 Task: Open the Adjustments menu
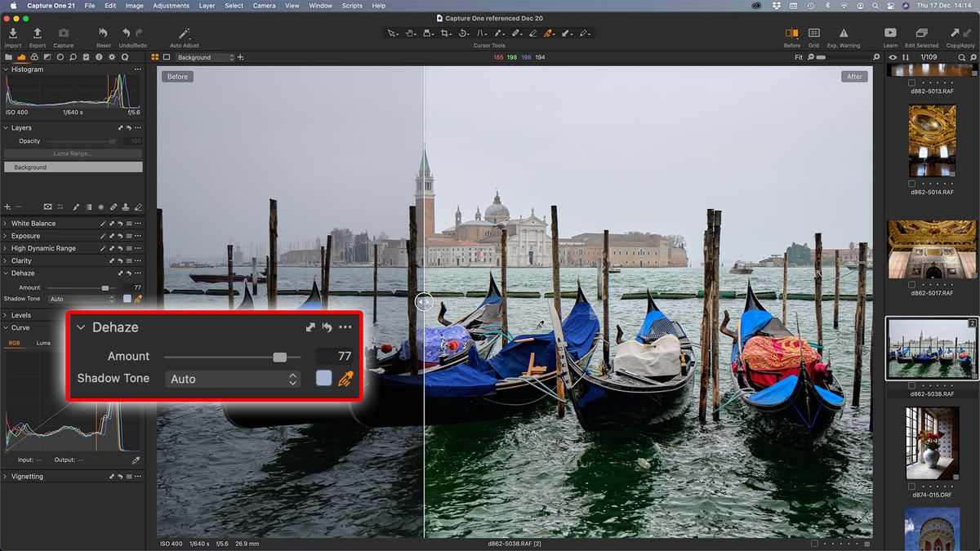[171, 6]
